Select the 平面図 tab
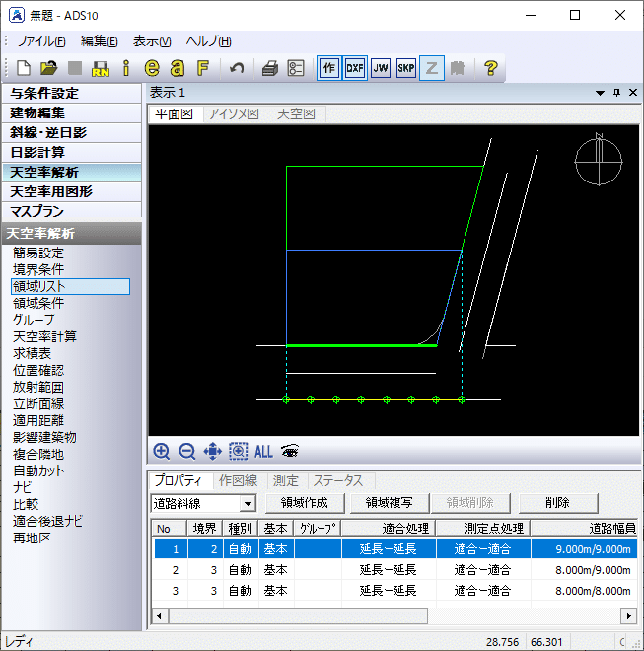Screen dimensions: 644x651 [x=174, y=114]
